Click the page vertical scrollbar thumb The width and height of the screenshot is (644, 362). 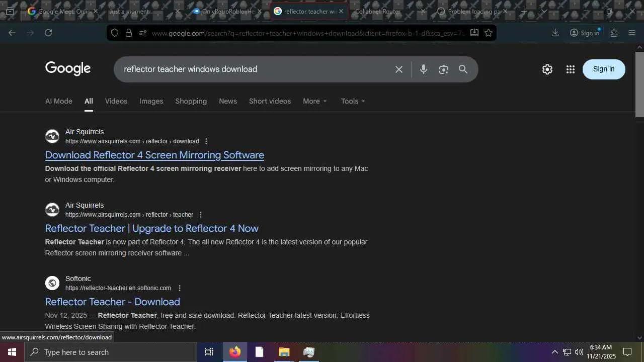click(639, 84)
